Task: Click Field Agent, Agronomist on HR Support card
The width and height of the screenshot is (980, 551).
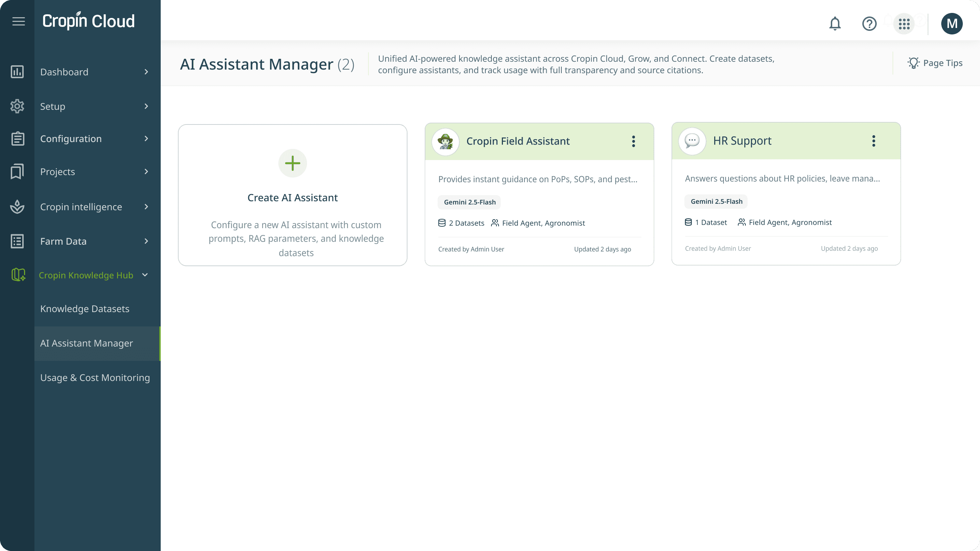Action: tap(790, 222)
